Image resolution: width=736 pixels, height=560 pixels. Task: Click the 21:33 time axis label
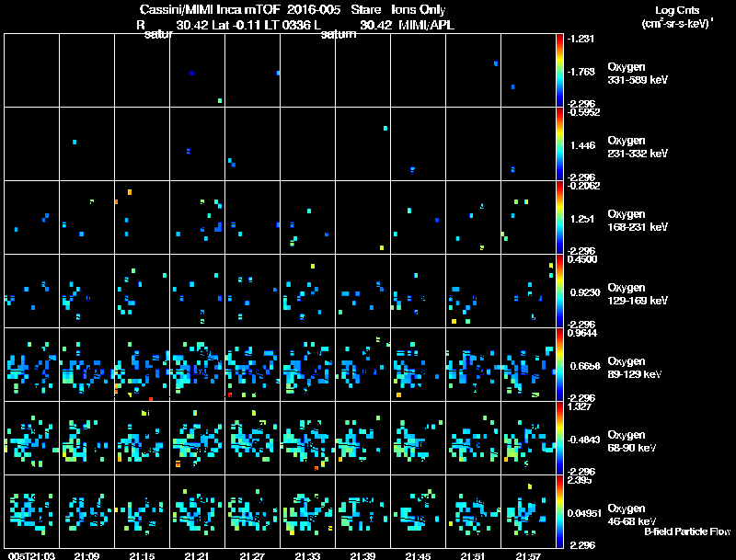pos(307,555)
